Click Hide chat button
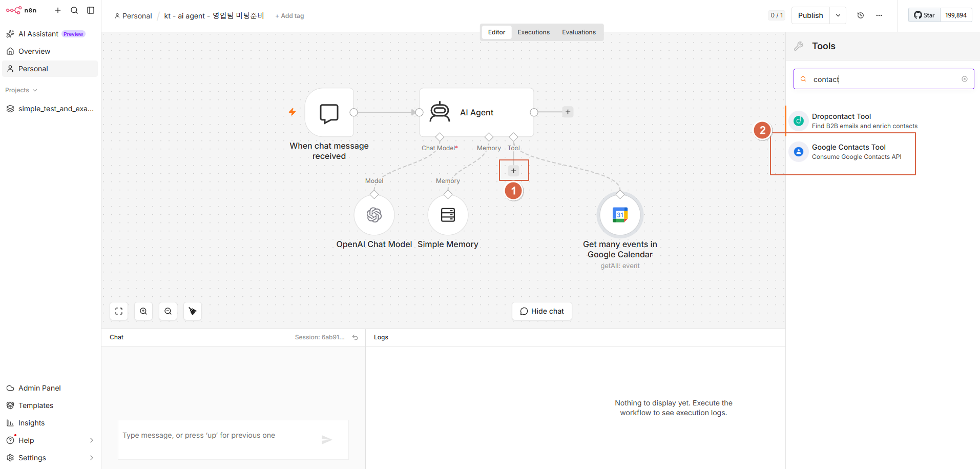The height and width of the screenshot is (469, 980). [542, 311]
